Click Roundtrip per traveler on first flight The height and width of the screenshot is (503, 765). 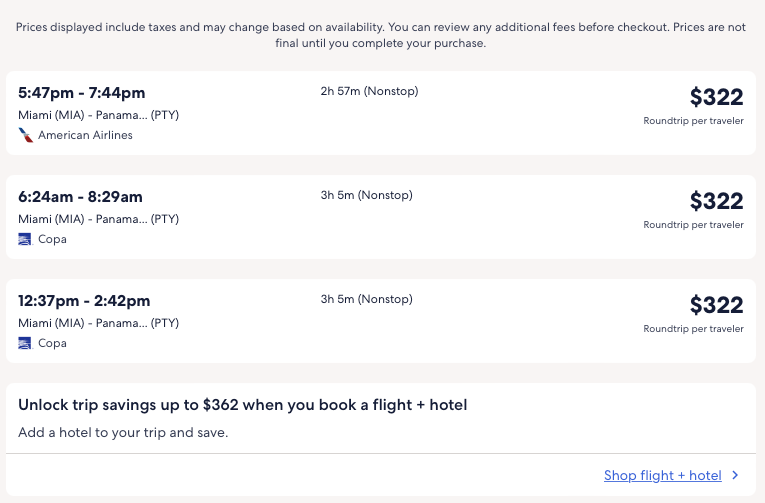[693, 121]
